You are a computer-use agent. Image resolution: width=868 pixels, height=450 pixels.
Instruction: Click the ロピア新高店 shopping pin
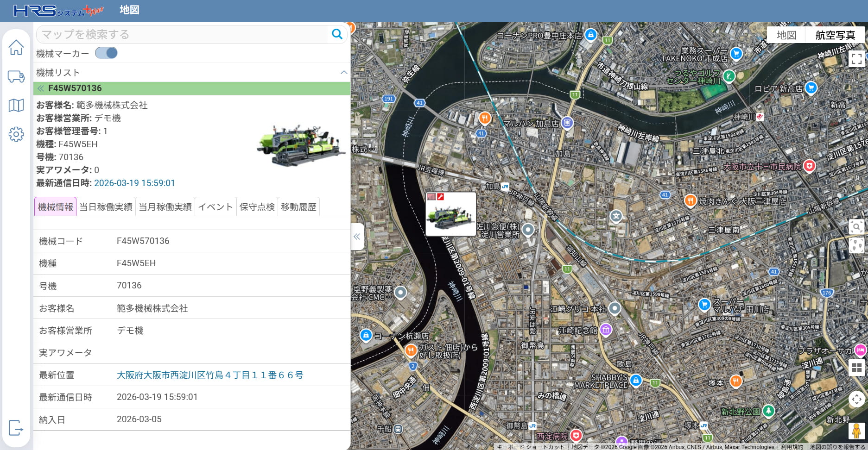pos(811,87)
